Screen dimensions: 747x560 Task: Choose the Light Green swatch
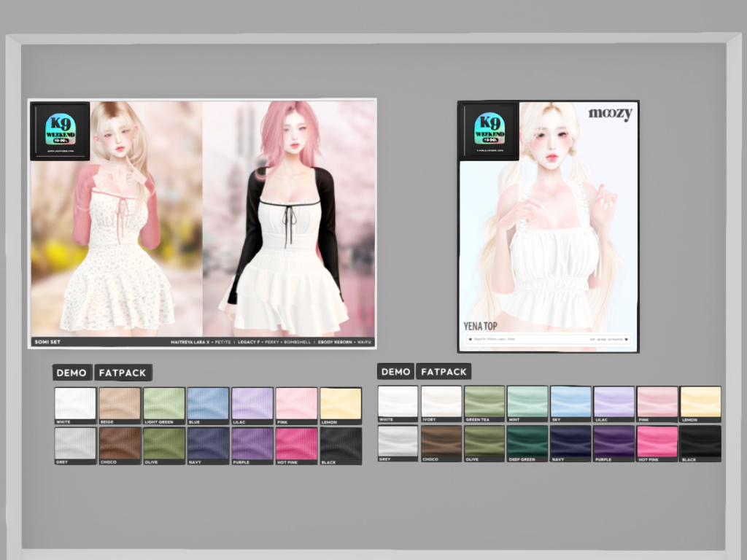point(164,404)
